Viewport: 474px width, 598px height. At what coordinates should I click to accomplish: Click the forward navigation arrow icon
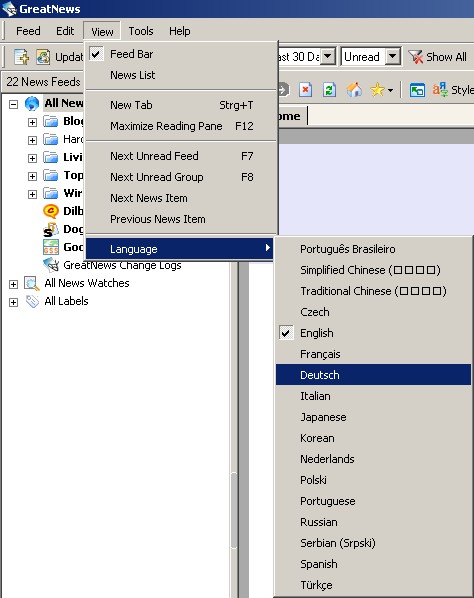pyautogui.click(x=283, y=90)
